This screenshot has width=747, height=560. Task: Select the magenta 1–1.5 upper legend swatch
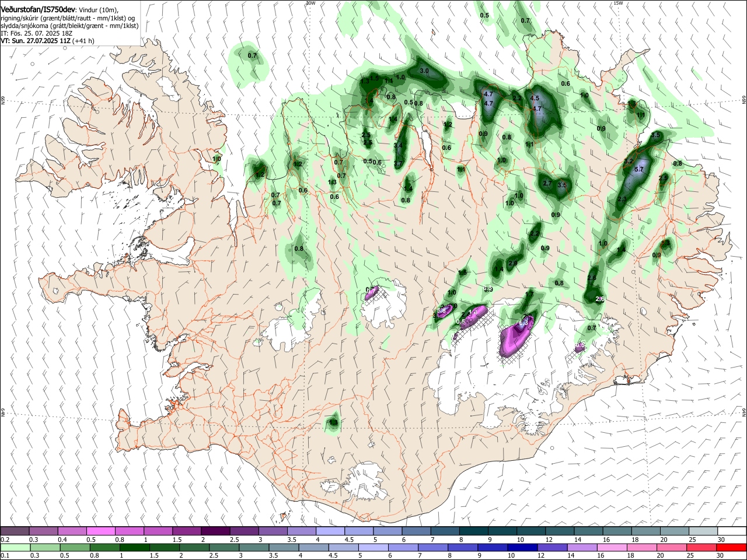[158, 531]
